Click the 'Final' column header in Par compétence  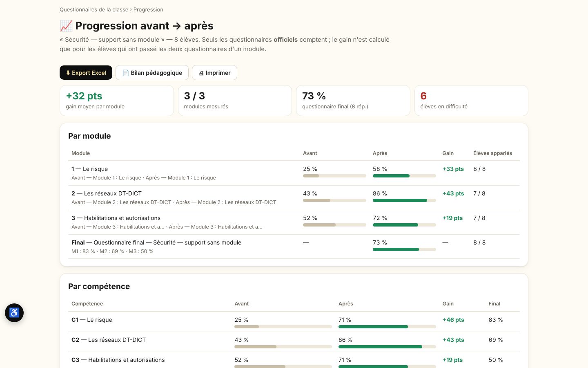point(494,304)
